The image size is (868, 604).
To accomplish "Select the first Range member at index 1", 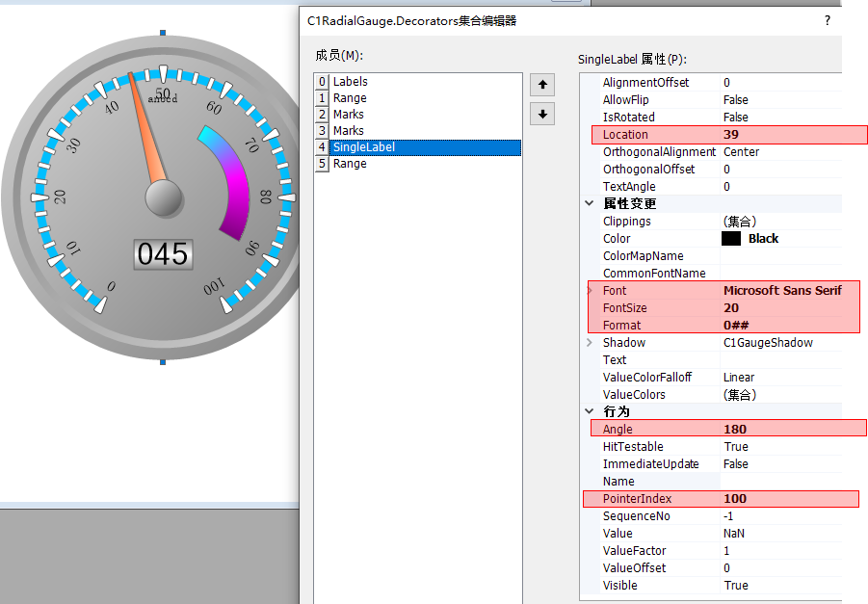I will pyautogui.click(x=350, y=98).
